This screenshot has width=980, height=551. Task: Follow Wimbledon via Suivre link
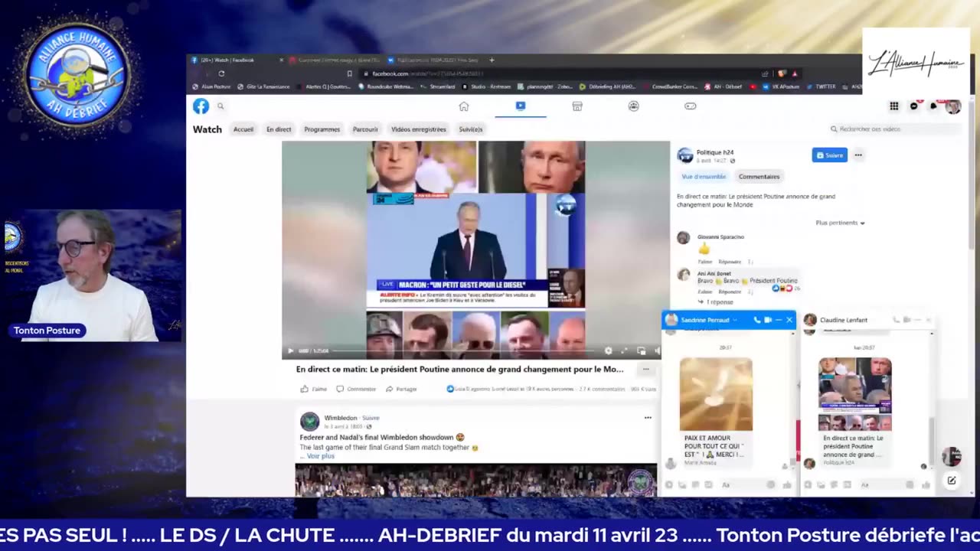click(x=371, y=418)
